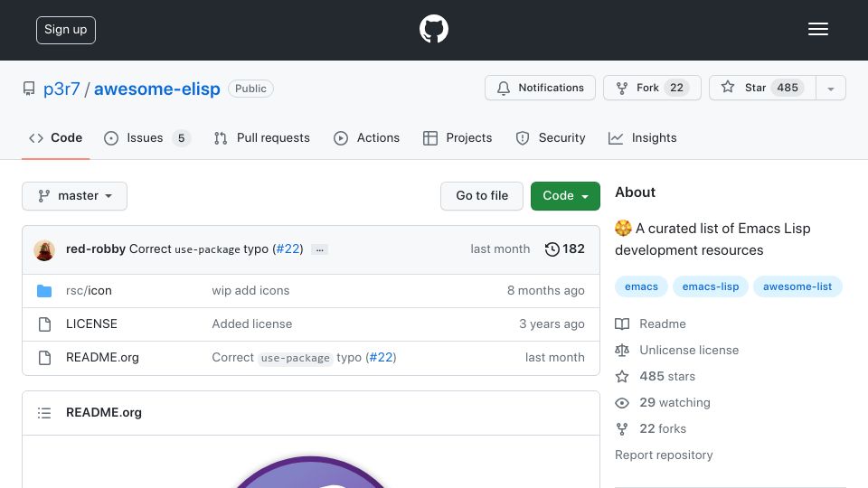Open the Issues tab
This screenshot has width=868, height=488.
click(147, 137)
